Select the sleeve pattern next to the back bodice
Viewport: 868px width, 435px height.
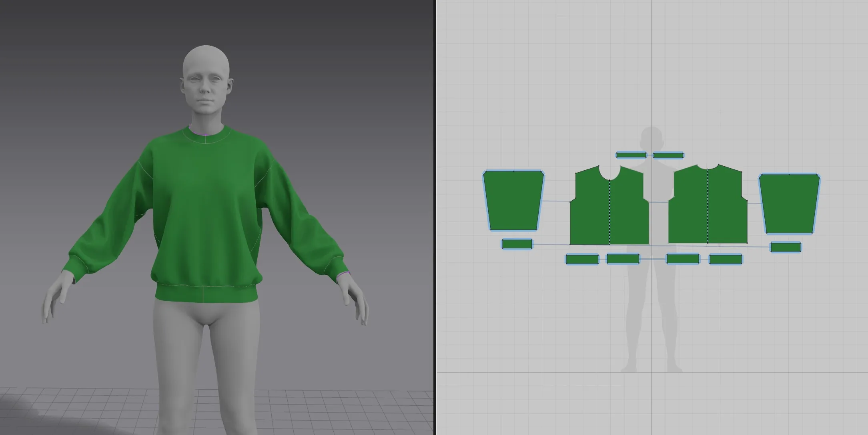coord(789,203)
